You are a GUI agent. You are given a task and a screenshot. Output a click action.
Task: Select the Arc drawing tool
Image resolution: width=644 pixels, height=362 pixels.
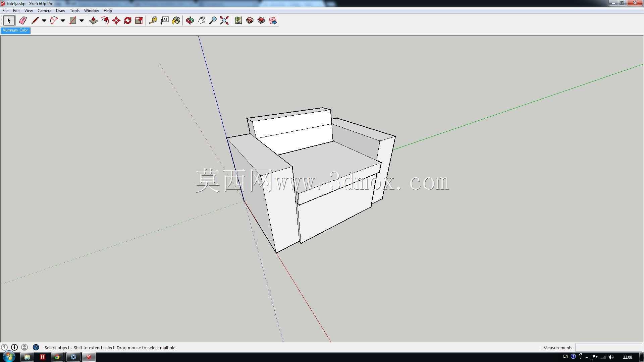54,21
